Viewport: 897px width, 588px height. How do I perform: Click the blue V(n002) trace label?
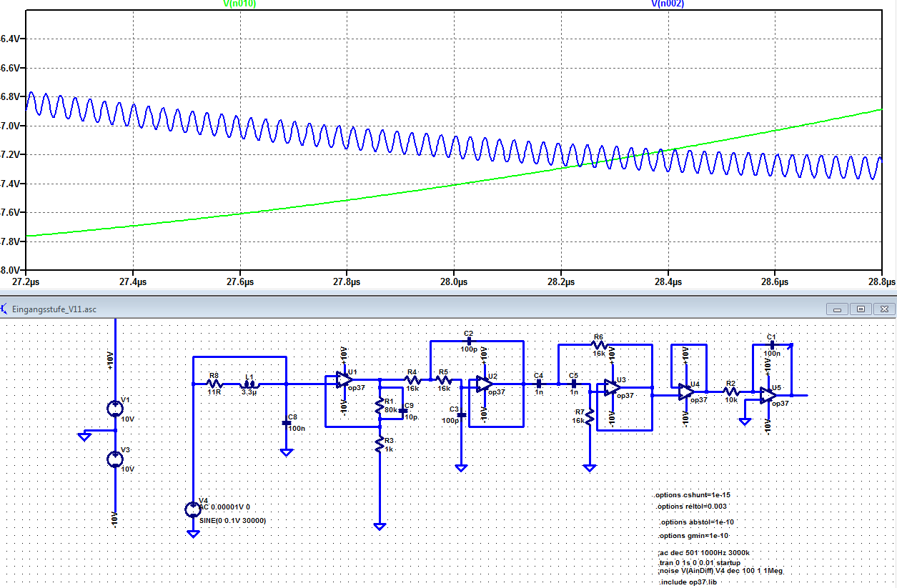tap(667, 4)
